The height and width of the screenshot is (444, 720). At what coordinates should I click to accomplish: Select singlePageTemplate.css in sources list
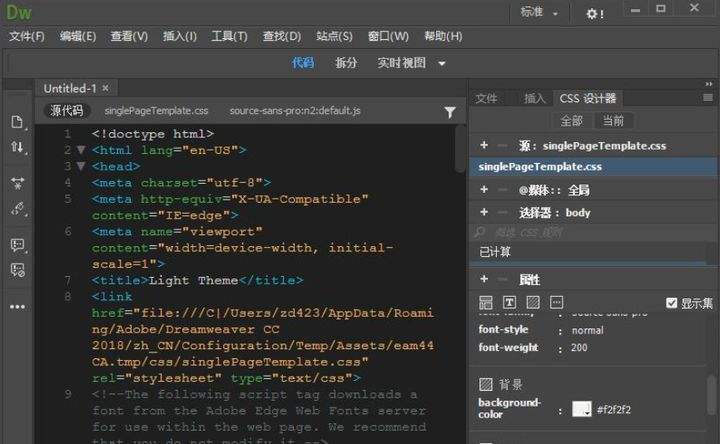point(592,166)
